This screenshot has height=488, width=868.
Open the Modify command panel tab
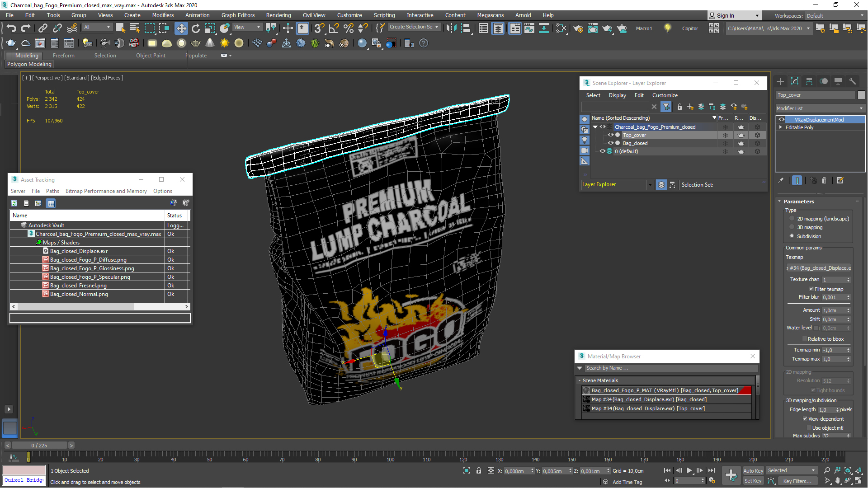click(795, 81)
